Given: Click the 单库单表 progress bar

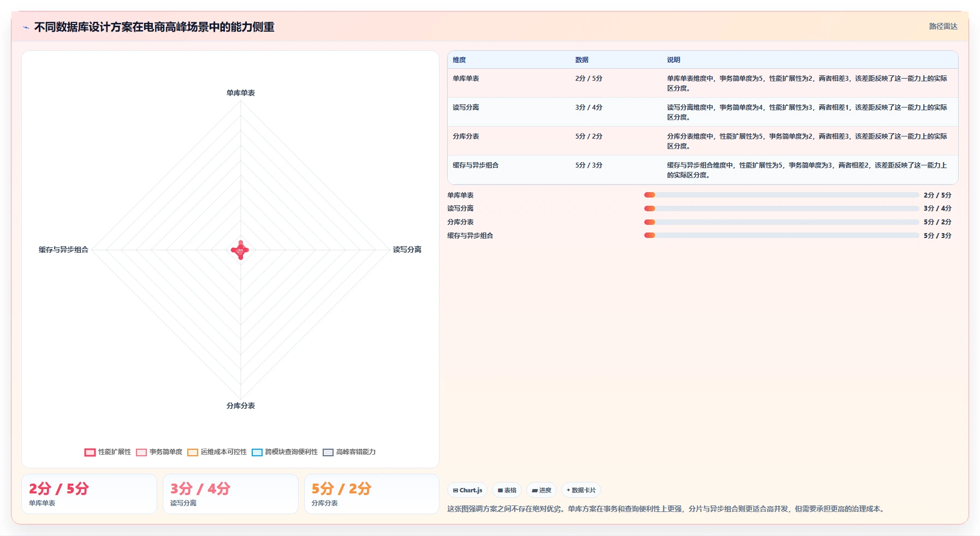Looking at the screenshot, I should click(x=781, y=195).
